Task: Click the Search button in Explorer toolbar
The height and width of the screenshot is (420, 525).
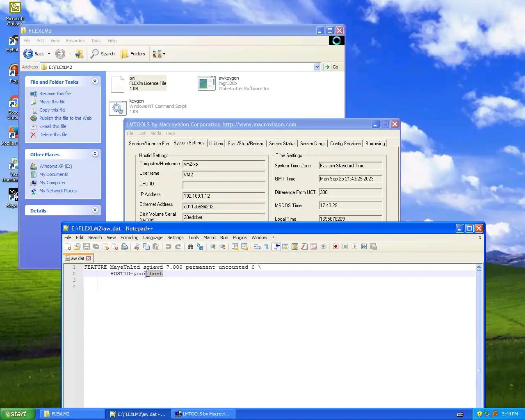Action: coord(103,54)
